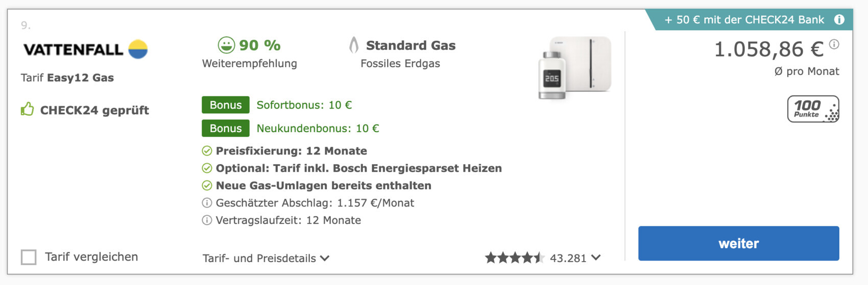Click the green thumbs-up CHECK24 geprüft icon
The width and height of the screenshot is (868, 285).
coord(27,109)
